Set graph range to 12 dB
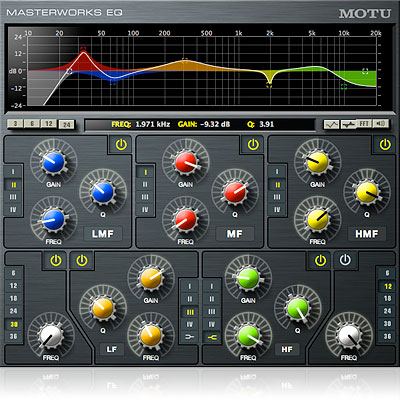Viewport: 400px width, 400px height. coord(49,124)
